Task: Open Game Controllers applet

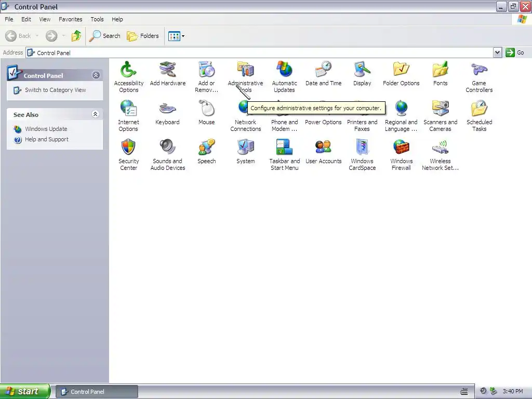Action: click(479, 77)
